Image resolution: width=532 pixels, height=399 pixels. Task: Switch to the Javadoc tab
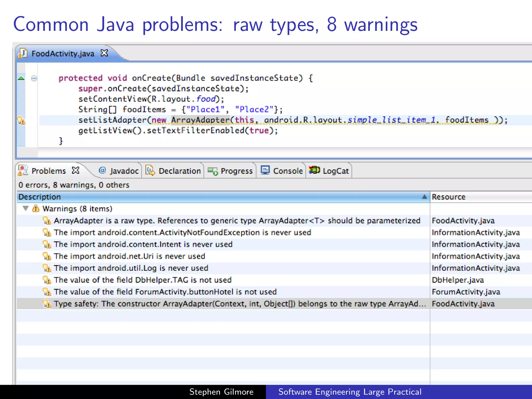tap(118, 171)
